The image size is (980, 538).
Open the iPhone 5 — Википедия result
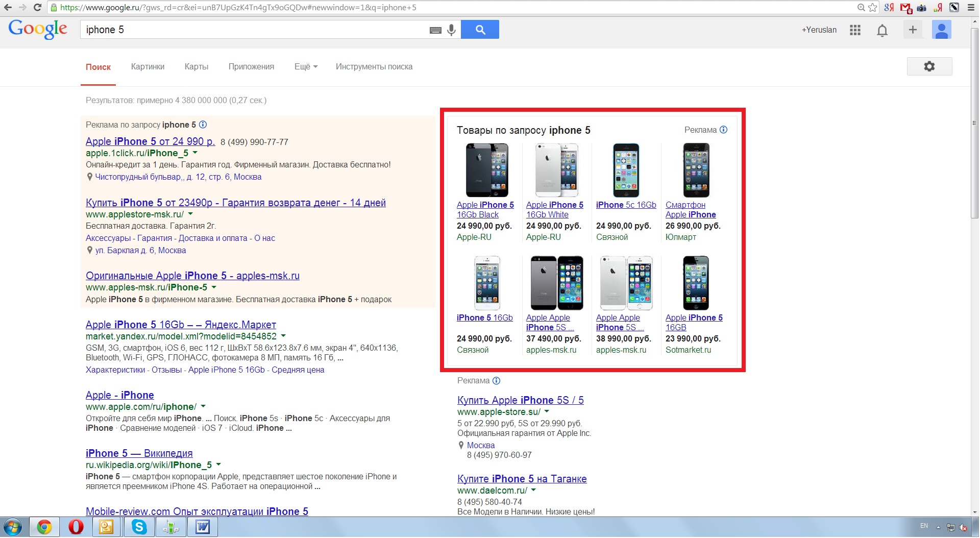tap(139, 453)
